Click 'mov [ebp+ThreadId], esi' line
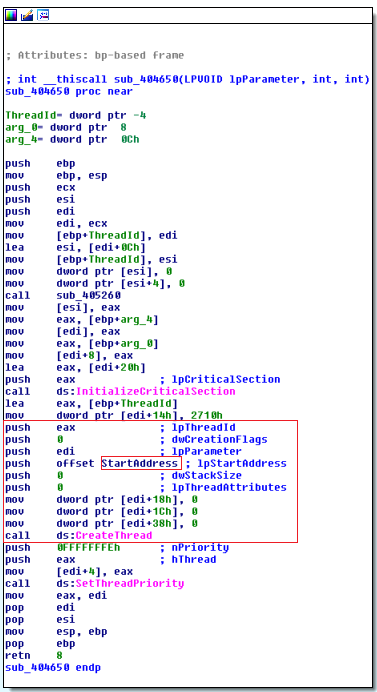Image resolution: width=377 pixels, height=692 pixels. (91, 260)
